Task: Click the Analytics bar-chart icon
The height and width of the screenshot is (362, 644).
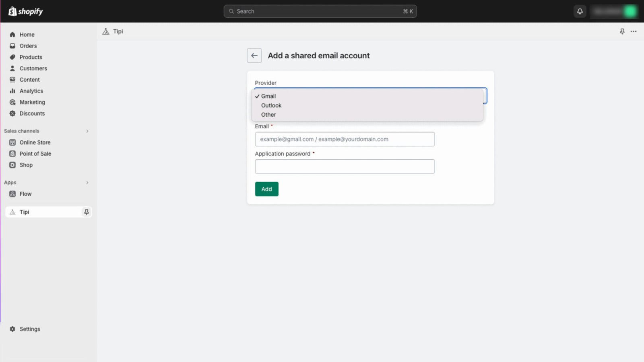Action: (x=12, y=91)
